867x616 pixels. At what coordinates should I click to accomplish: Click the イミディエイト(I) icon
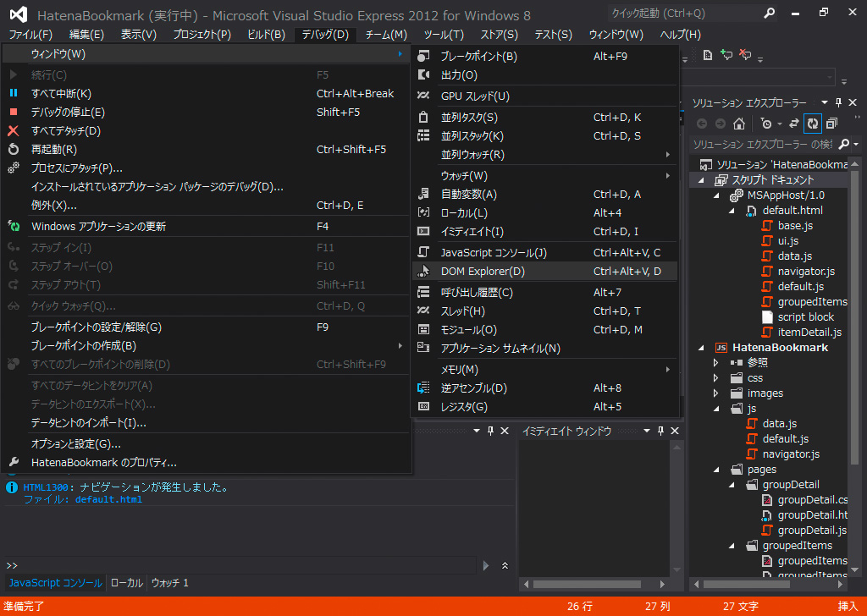(423, 232)
